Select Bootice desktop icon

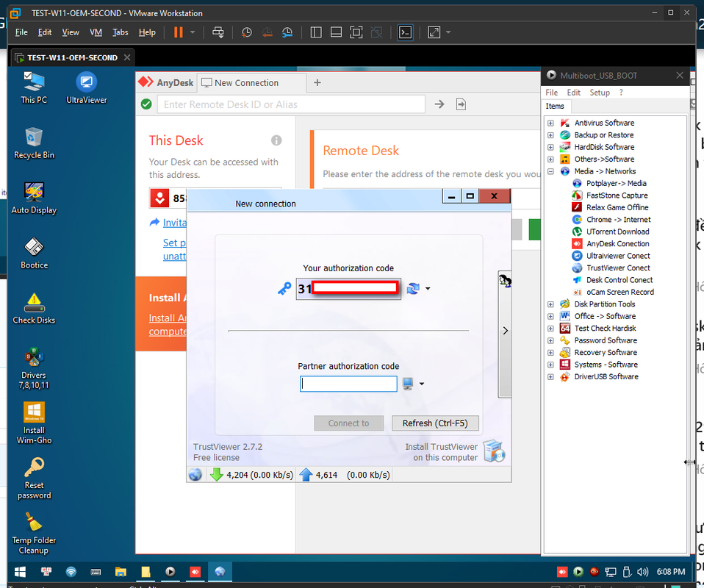coord(34,254)
